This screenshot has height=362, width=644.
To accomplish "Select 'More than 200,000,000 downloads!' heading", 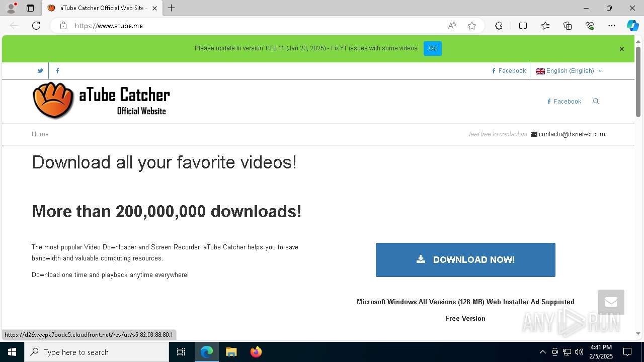I will (167, 212).
